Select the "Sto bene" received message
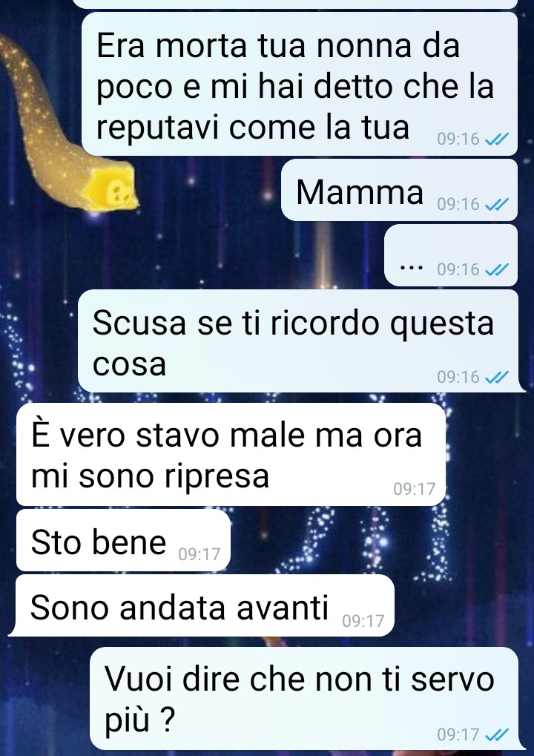Screen dimensions: 534x756 (x=123, y=540)
